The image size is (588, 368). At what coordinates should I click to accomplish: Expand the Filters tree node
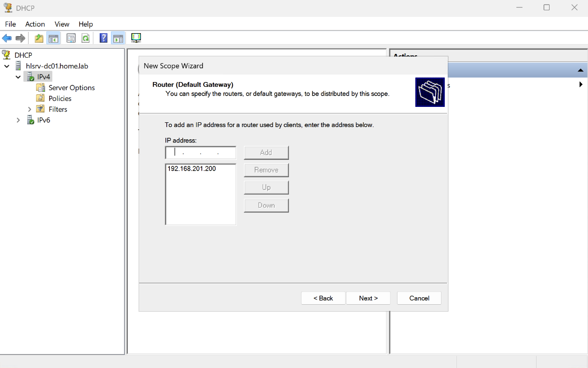29,109
